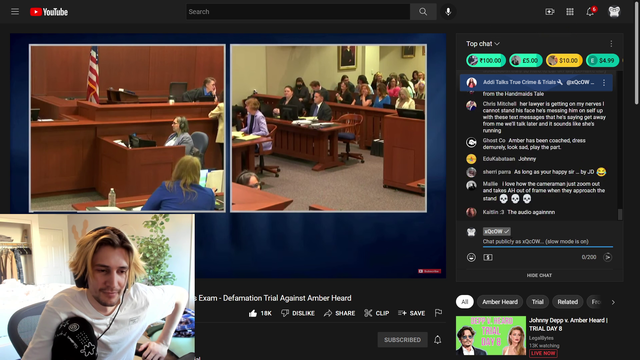Start voice search with the microphone

448,12
